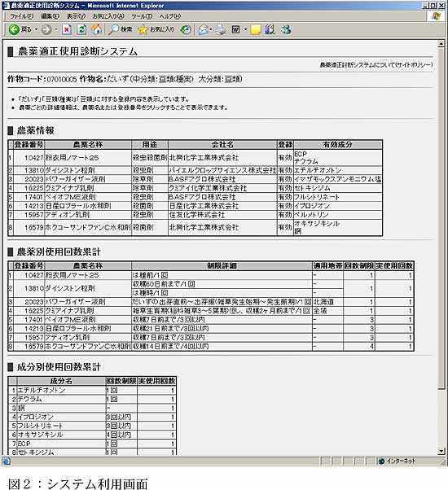The image size is (448, 490).
Task: Select company cell バイエルクロップサイエンス株式会社
Action: (222, 170)
